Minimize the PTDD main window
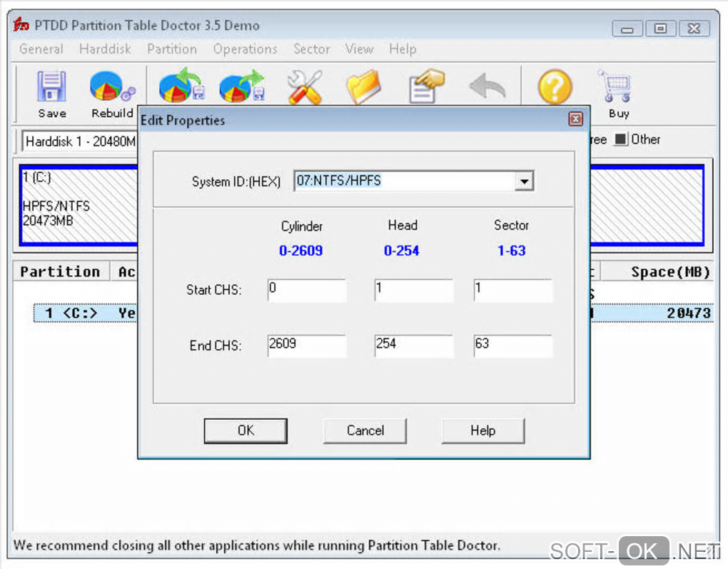This screenshot has height=569, width=728. (x=627, y=29)
